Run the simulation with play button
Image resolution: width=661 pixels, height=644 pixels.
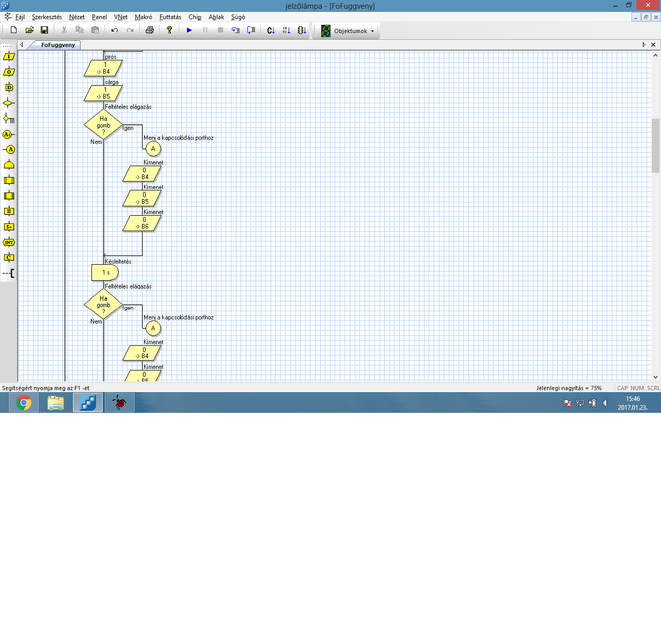[190, 30]
